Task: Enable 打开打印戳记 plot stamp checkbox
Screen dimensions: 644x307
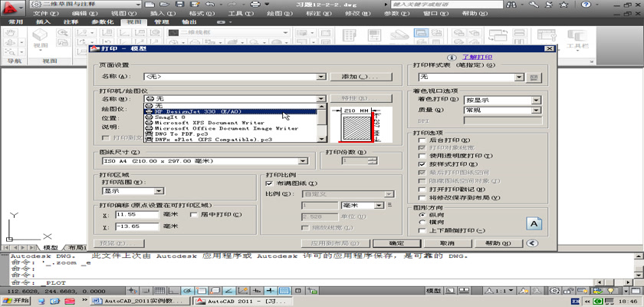Action: 422,190
